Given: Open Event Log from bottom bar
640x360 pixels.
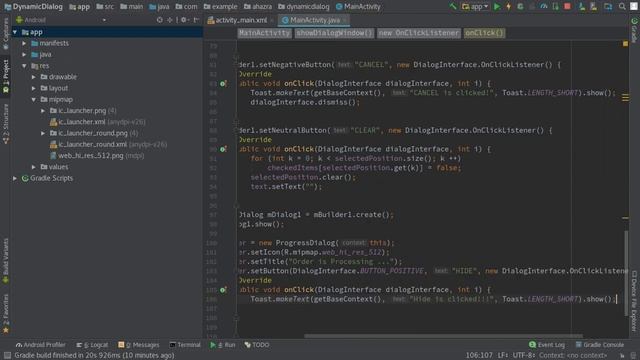Looking at the screenshot, I should coord(547,345).
